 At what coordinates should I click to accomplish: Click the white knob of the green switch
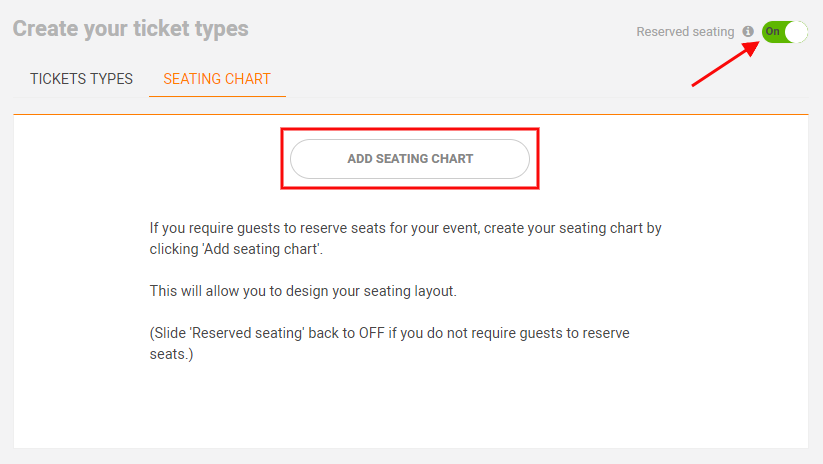(796, 31)
